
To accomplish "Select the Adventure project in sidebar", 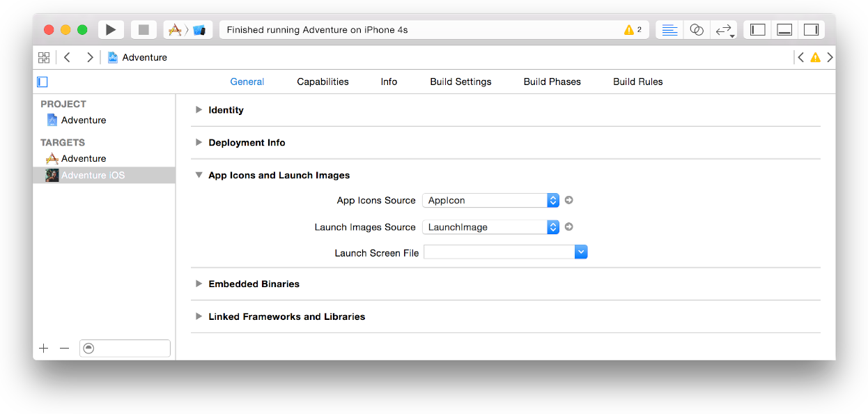I will tap(83, 120).
